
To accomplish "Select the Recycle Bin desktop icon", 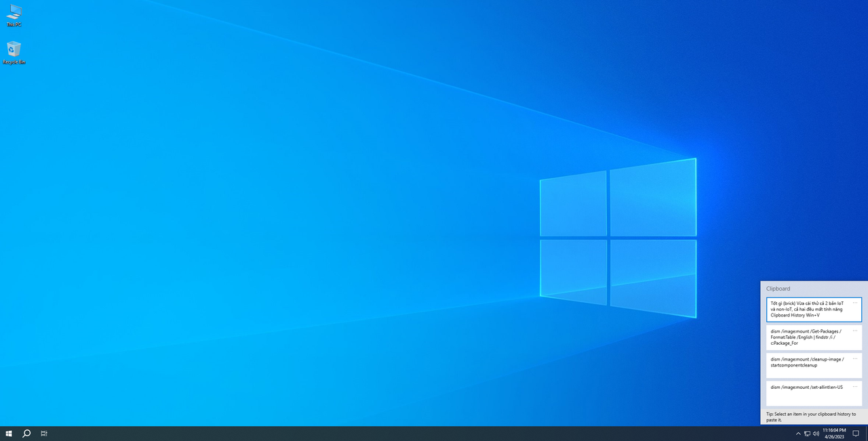I will 14,53.
